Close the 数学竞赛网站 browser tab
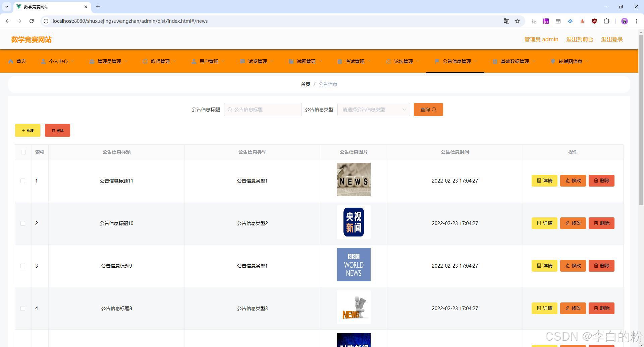This screenshot has width=644, height=347. coord(86,7)
